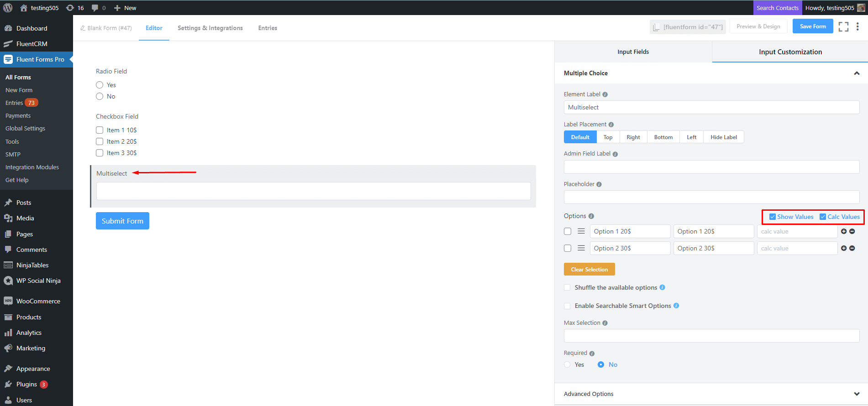Select Yes for the Required setting
The image size is (868, 406).
568,364
